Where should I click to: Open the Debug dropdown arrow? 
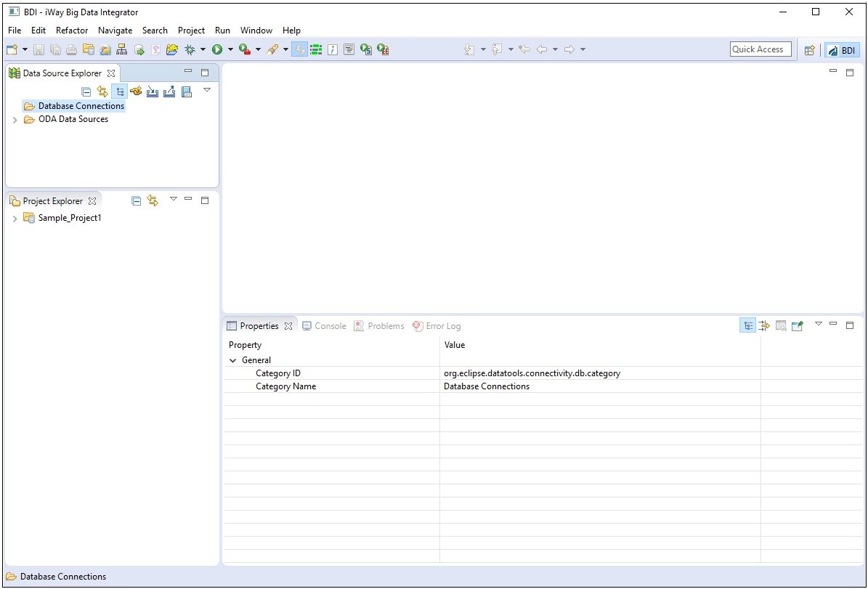(x=203, y=50)
